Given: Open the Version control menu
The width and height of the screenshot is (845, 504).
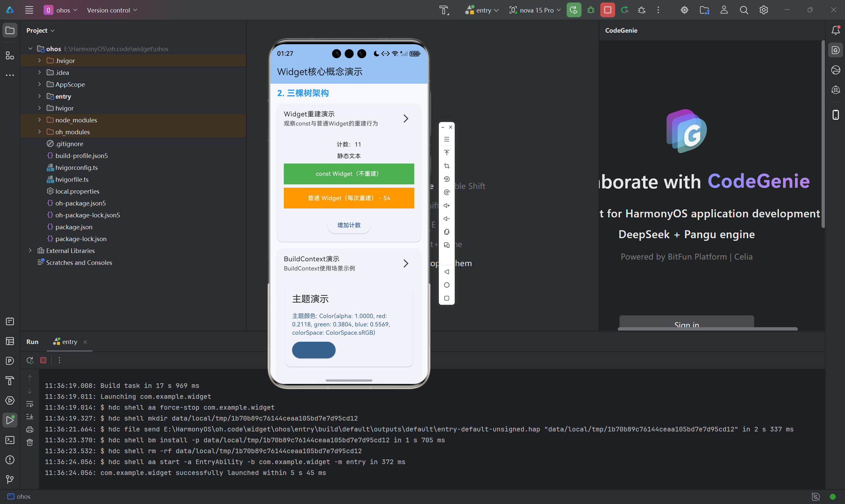Looking at the screenshot, I should tap(112, 10).
